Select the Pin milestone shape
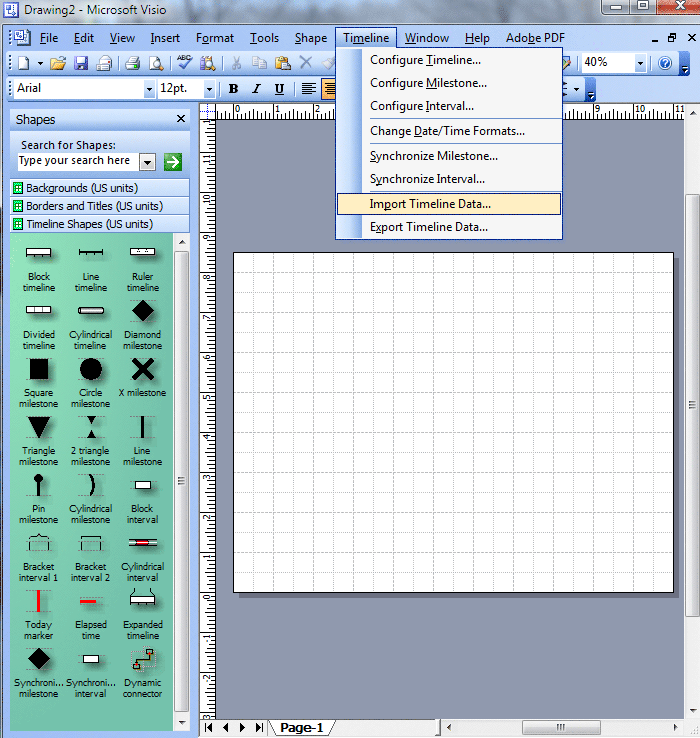700x738 pixels. pyautogui.click(x=39, y=499)
